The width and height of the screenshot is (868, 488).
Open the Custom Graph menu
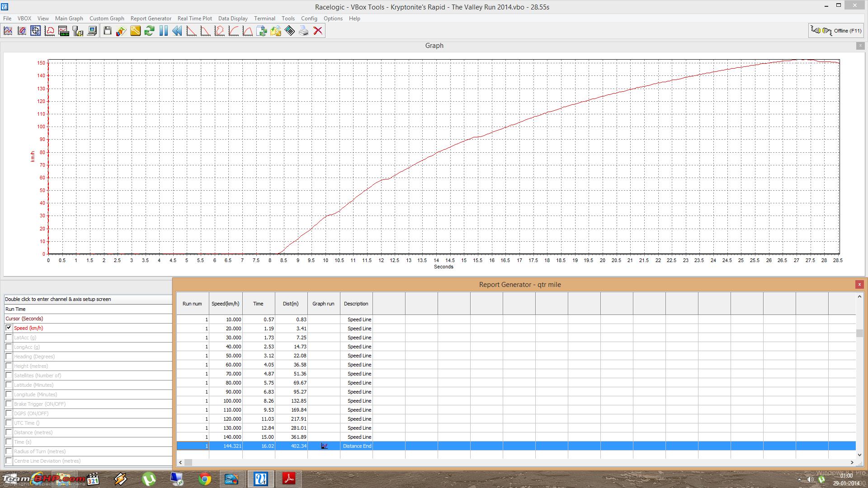pos(107,19)
